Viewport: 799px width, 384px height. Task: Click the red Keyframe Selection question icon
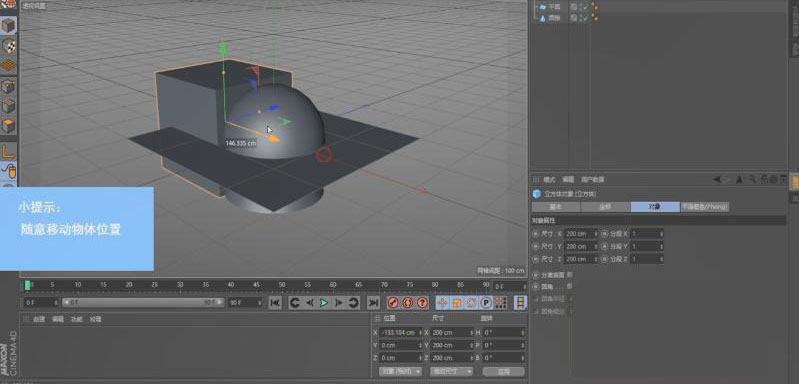[x=422, y=303]
